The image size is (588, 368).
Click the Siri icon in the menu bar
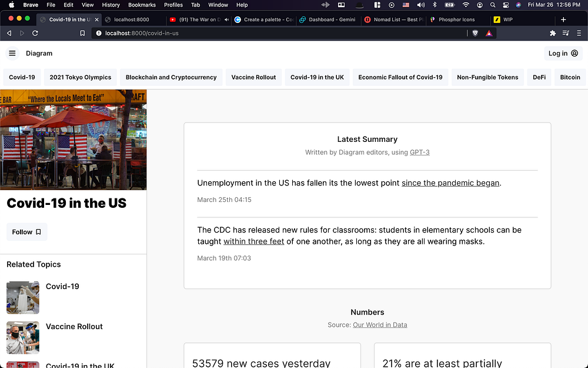point(518,5)
